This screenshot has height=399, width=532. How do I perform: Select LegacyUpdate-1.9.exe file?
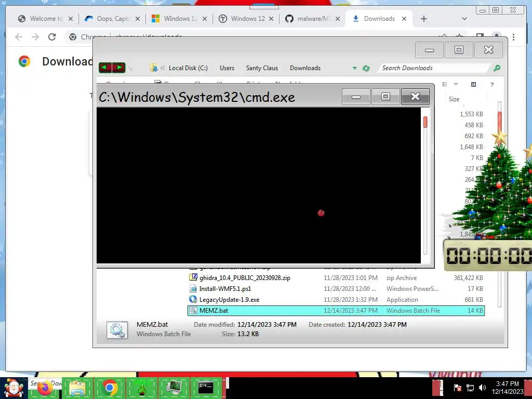click(x=229, y=300)
